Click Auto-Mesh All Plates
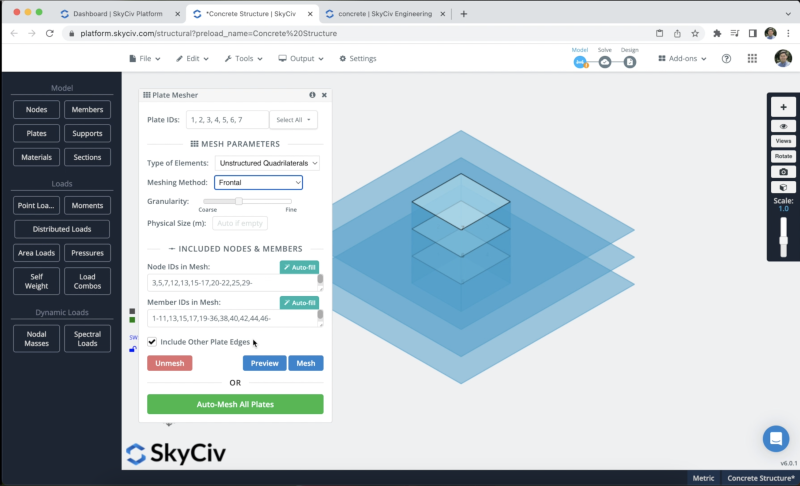Viewport: 800px width, 486px height. 235,404
